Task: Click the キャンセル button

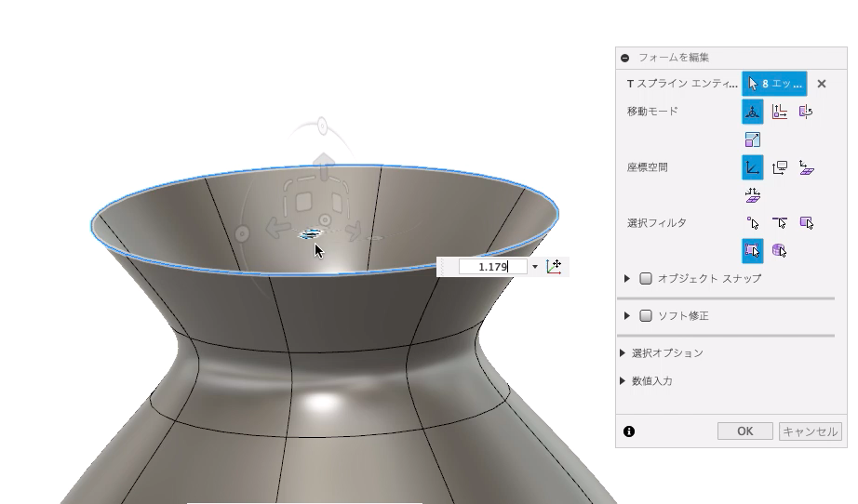Action: point(810,431)
